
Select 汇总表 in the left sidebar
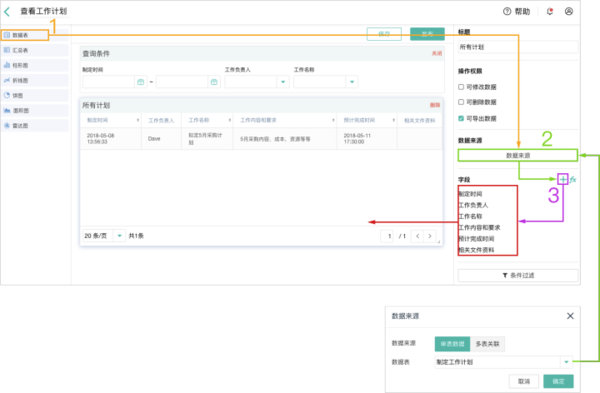coord(34,50)
